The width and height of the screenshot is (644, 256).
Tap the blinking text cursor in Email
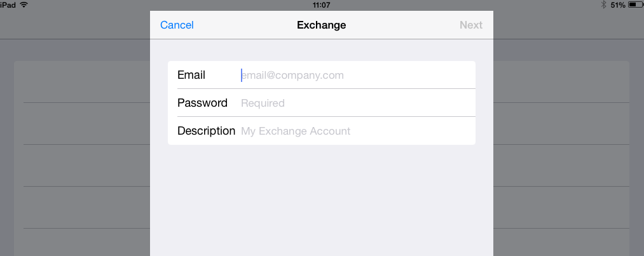pyautogui.click(x=242, y=75)
